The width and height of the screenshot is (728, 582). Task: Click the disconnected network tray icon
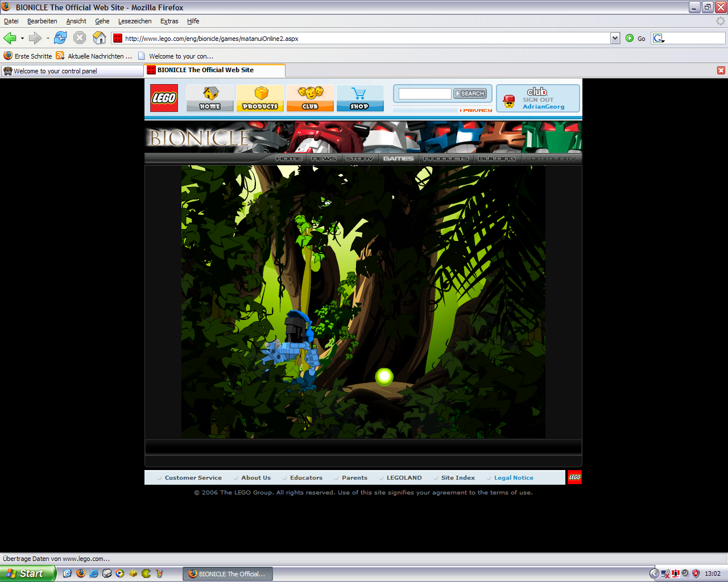[x=665, y=573]
